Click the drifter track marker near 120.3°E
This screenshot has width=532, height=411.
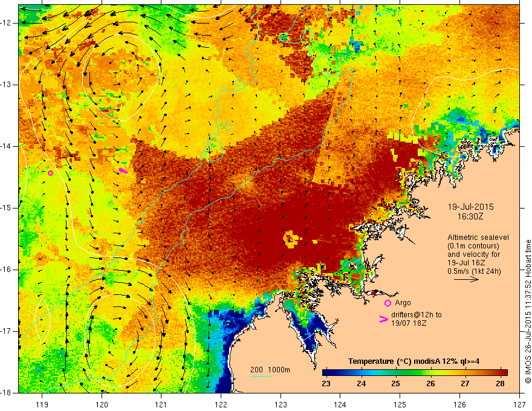point(123,170)
